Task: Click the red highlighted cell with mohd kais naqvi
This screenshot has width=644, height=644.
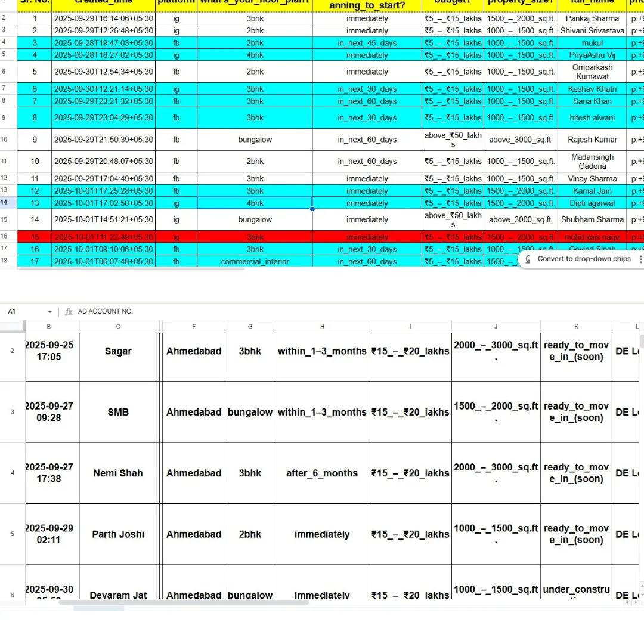Action: click(x=592, y=237)
